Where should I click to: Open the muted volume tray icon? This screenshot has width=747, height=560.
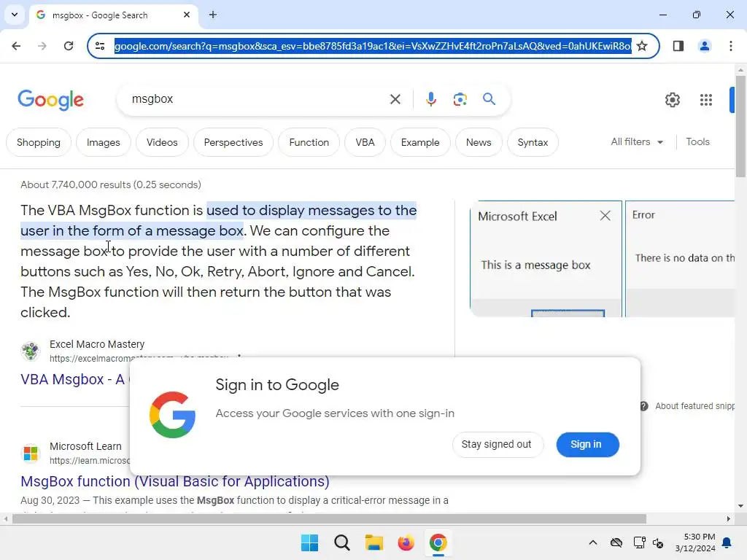click(x=659, y=542)
